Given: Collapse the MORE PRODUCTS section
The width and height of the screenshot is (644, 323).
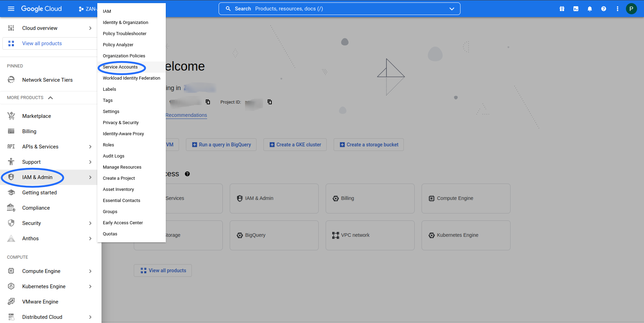Looking at the screenshot, I should click(50, 98).
